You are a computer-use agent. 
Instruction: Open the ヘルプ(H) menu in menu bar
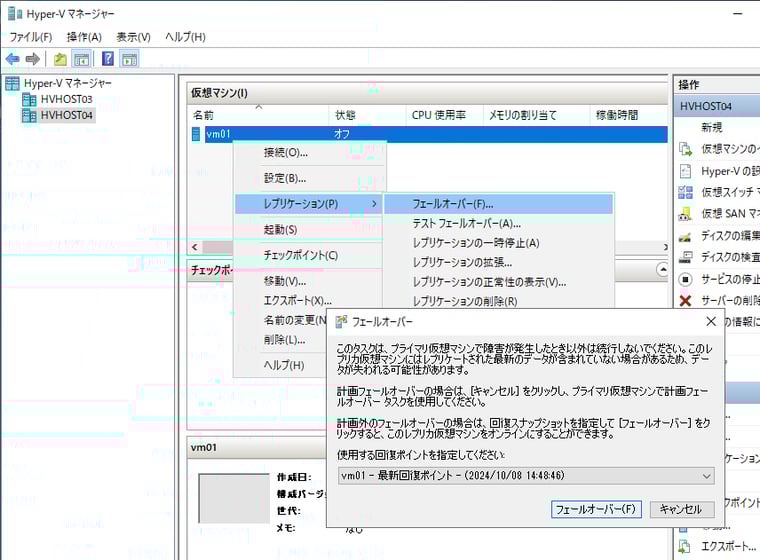click(185, 37)
